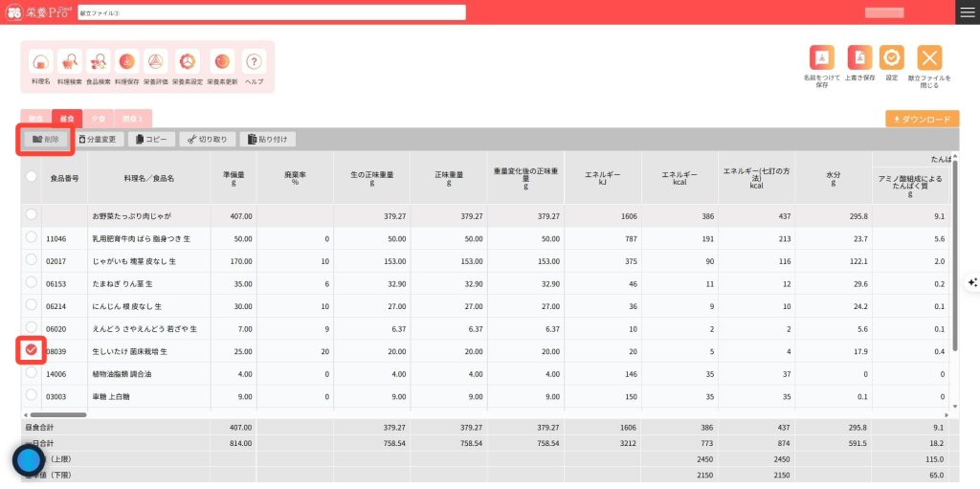Click the 栄養素更新 nutrient update icon
Image resolution: width=980 pixels, height=489 pixels.
tap(221, 63)
